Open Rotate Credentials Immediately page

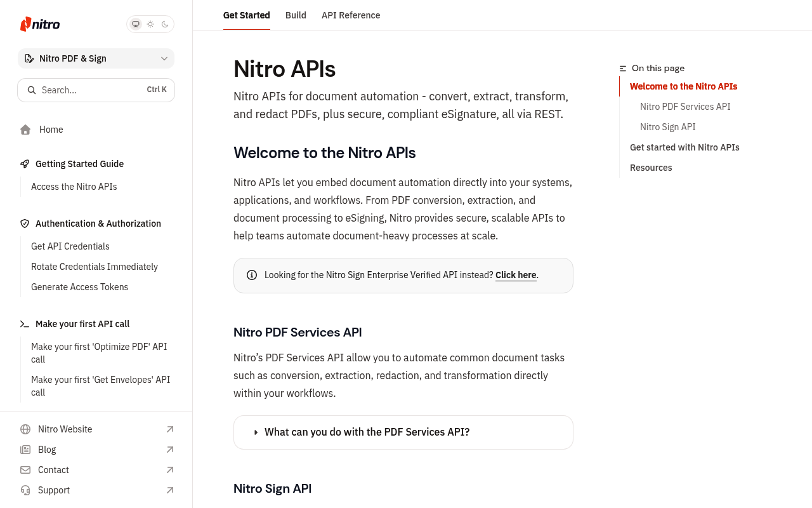coord(95,267)
